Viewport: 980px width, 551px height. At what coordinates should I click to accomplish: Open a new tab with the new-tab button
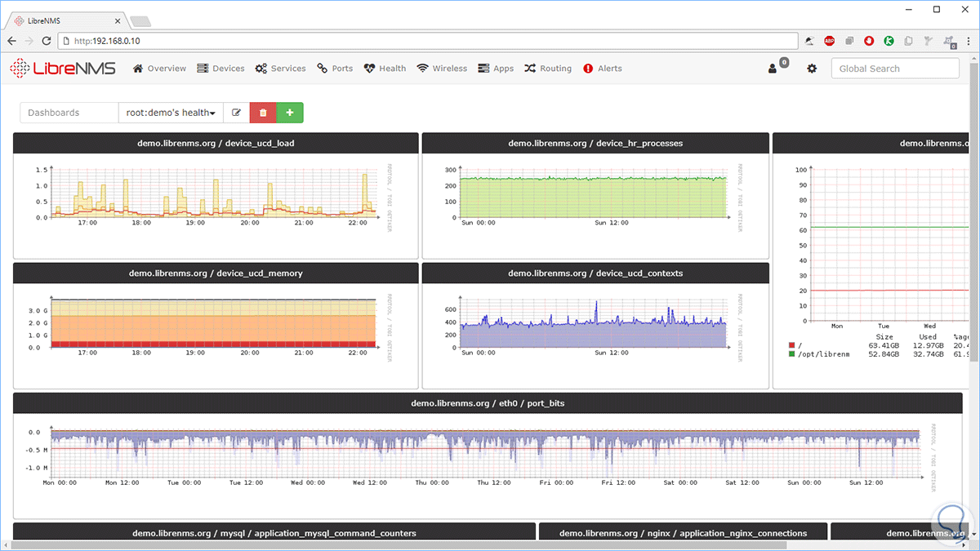(140, 21)
